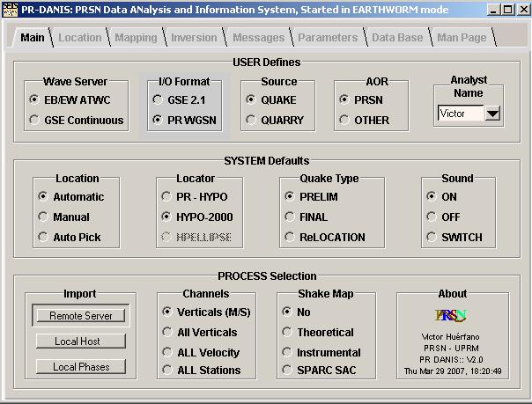Viewport: 532px width, 404px height.
Task: Open the Analyst Name dropdown arrow
Action: click(x=492, y=114)
